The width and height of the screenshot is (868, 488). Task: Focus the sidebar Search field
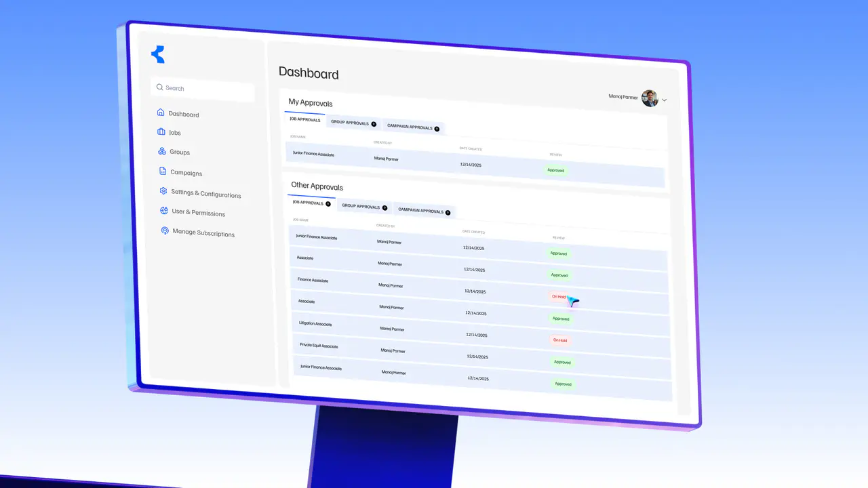[203, 89]
